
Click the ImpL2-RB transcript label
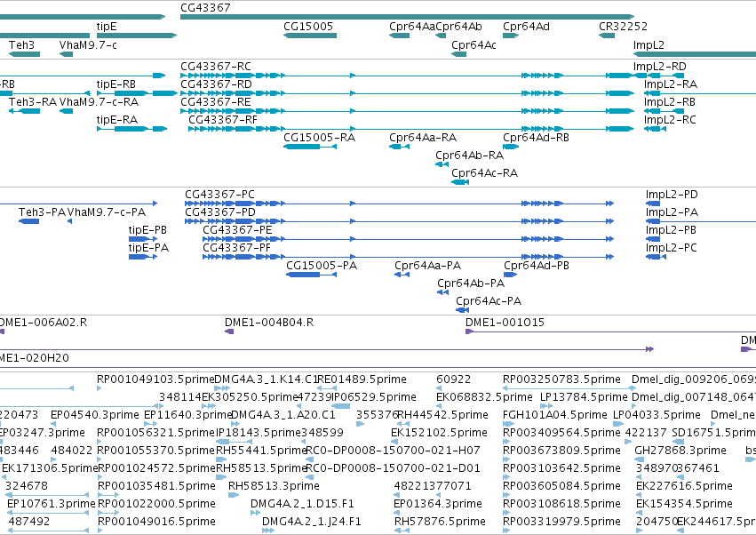pyautogui.click(x=670, y=102)
